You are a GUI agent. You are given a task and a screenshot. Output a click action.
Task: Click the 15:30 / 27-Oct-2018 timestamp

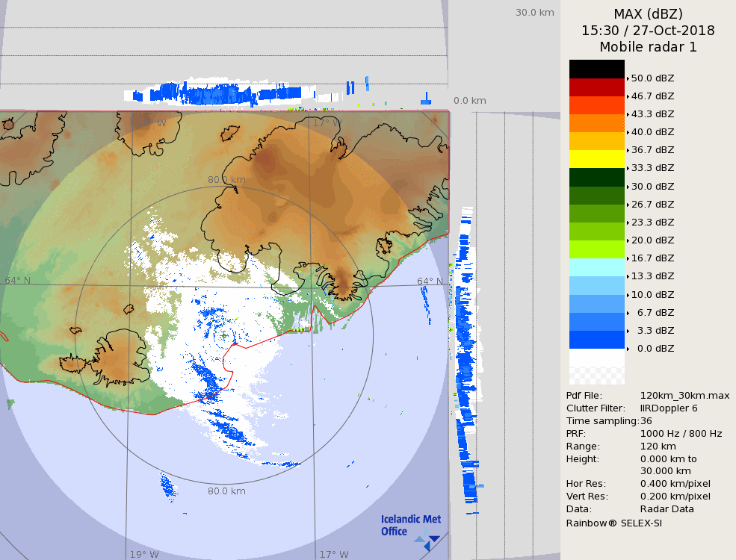pos(648,31)
